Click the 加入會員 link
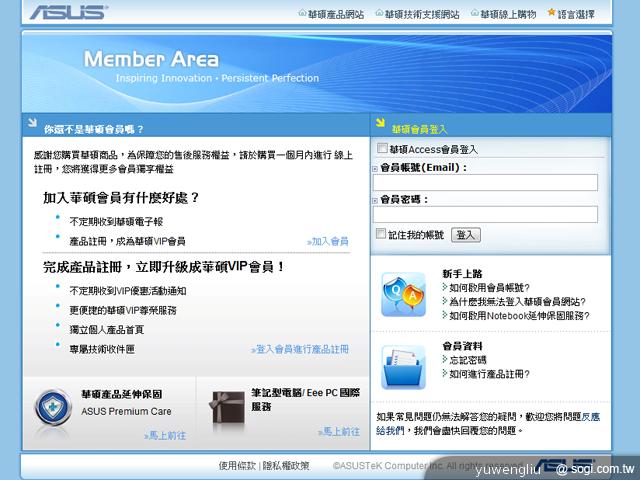Image resolution: width=640 pixels, height=480 pixels. 328,241
